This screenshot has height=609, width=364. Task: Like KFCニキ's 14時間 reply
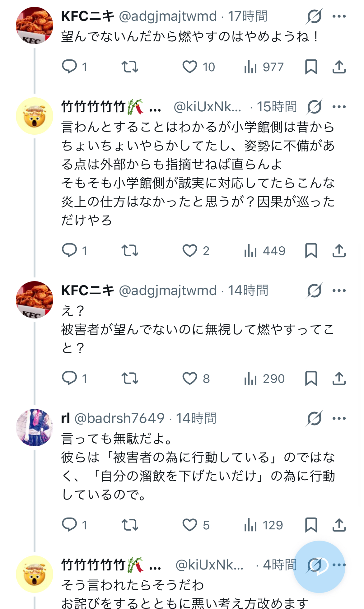(190, 379)
